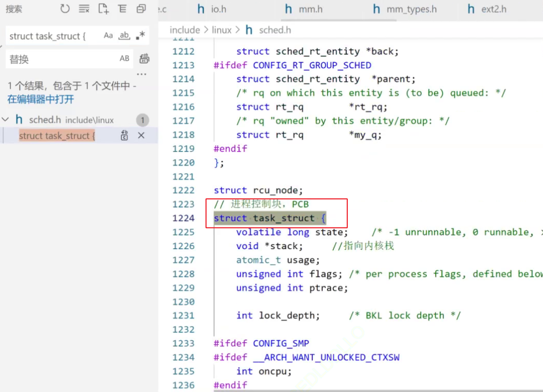This screenshot has height=392, width=543.
Task: Collapse sched.h result group
Action: (5, 120)
